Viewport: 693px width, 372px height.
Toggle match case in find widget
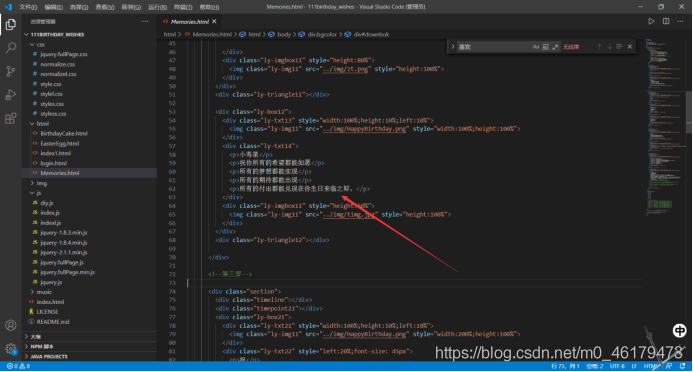pyautogui.click(x=536, y=47)
